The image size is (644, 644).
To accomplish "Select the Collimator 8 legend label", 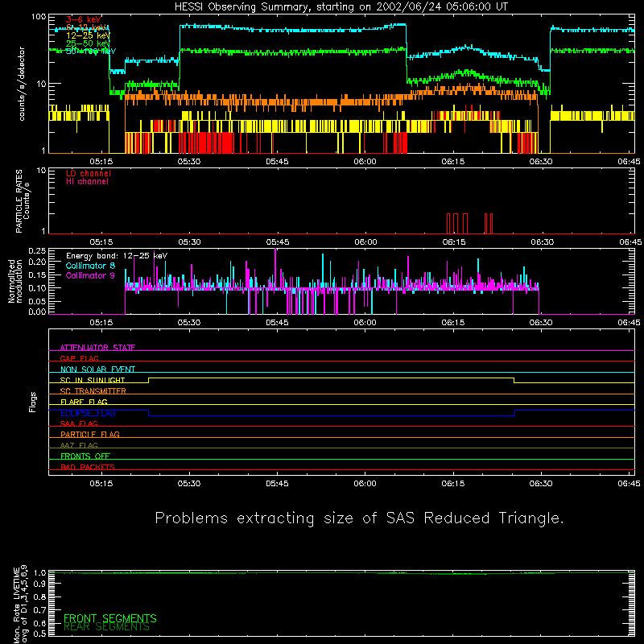I will pyautogui.click(x=90, y=266).
